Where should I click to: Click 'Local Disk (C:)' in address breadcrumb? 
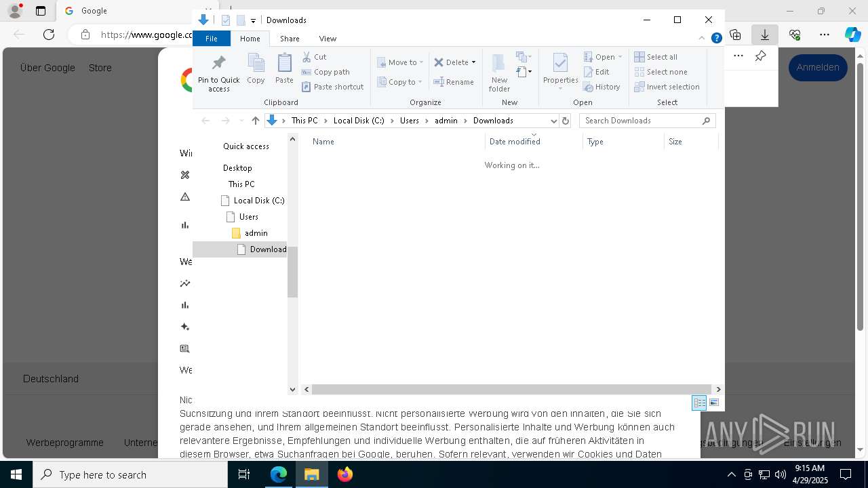pyautogui.click(x=359, y=121)
